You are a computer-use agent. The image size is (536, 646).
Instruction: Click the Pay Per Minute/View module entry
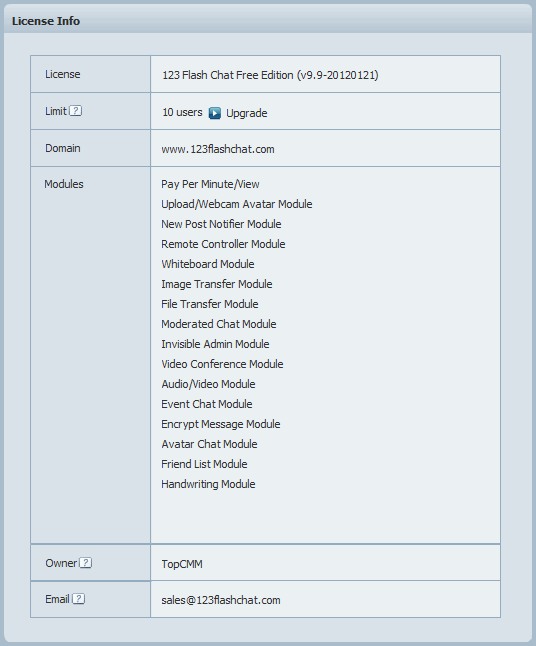click(210, 184)
